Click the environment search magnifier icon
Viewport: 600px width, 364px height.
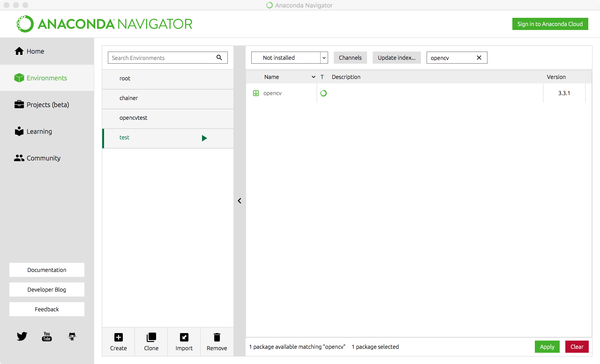point(219,58)
